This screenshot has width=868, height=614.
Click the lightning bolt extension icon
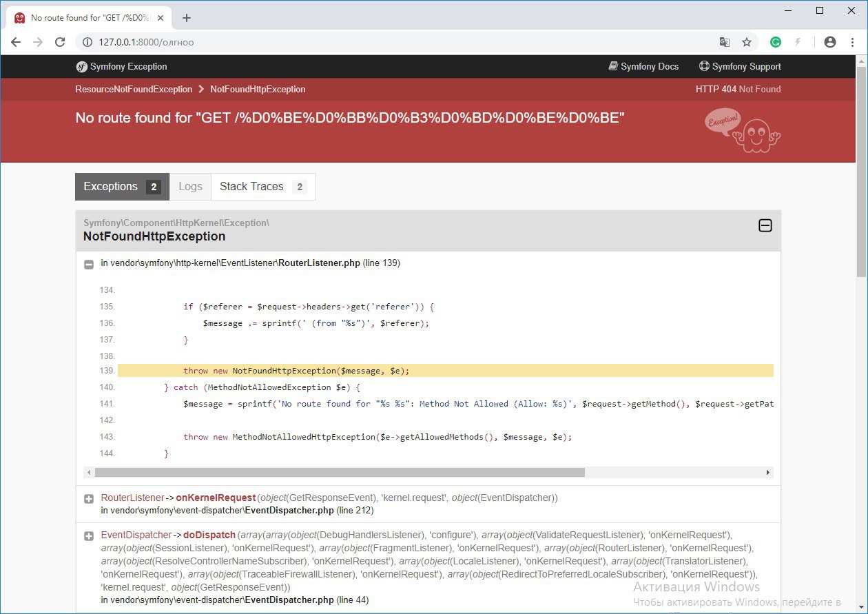tap(798, 42)
